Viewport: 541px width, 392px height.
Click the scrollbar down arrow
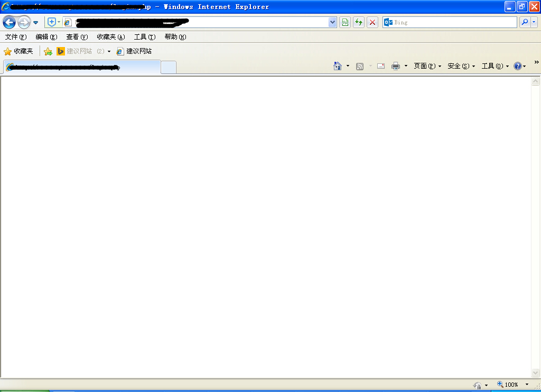coord(536,372)
